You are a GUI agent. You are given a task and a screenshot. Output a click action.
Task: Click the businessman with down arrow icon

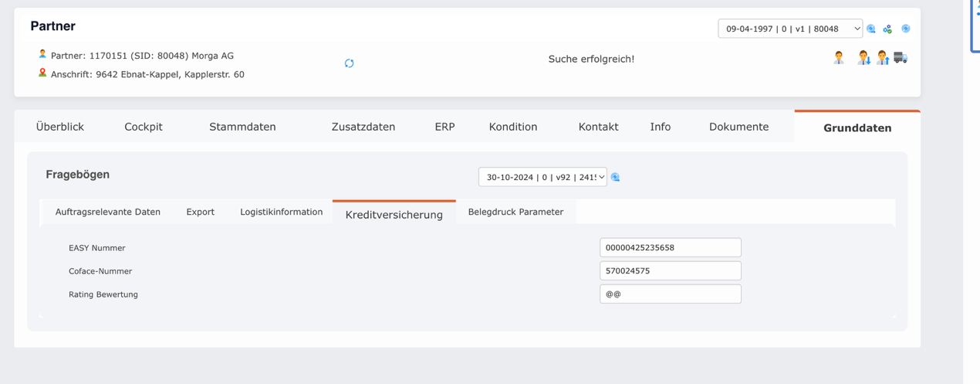coord(863,58)
